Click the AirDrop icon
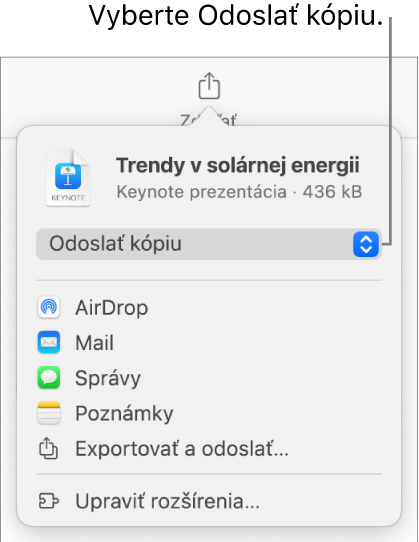The height and width of the screenshot is (542, 419). [x=49, y=307]
